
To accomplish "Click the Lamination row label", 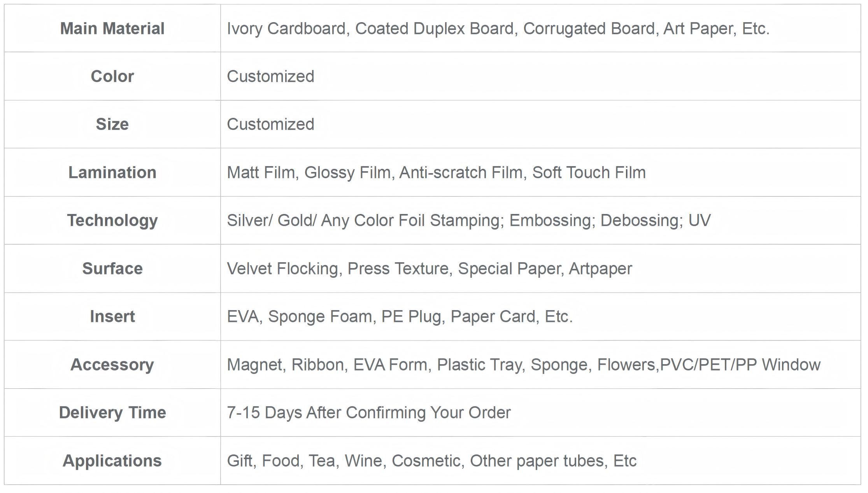I will coord(112,172).
